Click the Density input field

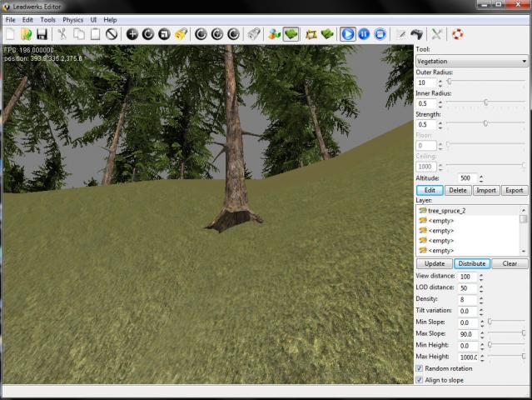466,299
